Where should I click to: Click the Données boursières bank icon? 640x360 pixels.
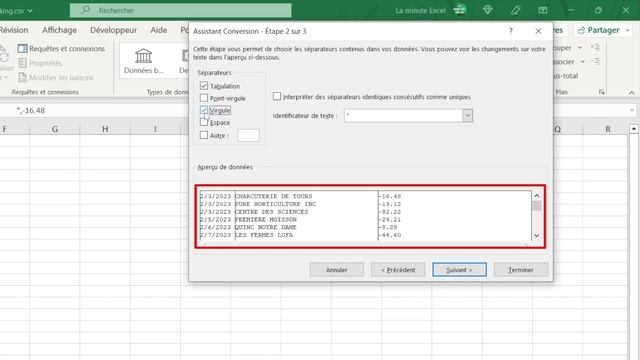(x=143, y=56)
